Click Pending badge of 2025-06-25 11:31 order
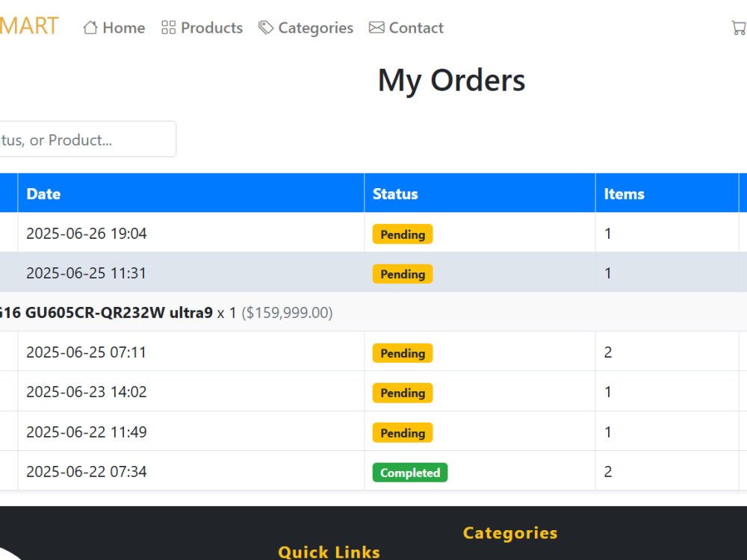Image resolution: width=747 pixels, height=560 pixels. [403, 274]
